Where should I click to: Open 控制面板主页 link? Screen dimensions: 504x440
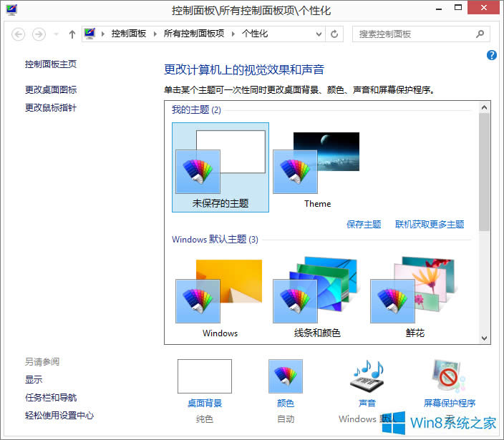(x=51, y=64)
